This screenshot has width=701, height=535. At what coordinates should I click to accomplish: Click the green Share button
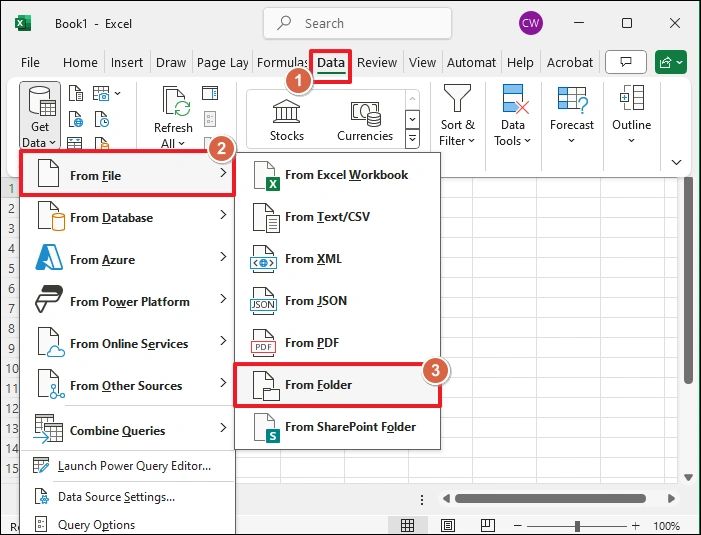[x=671, y=62]
